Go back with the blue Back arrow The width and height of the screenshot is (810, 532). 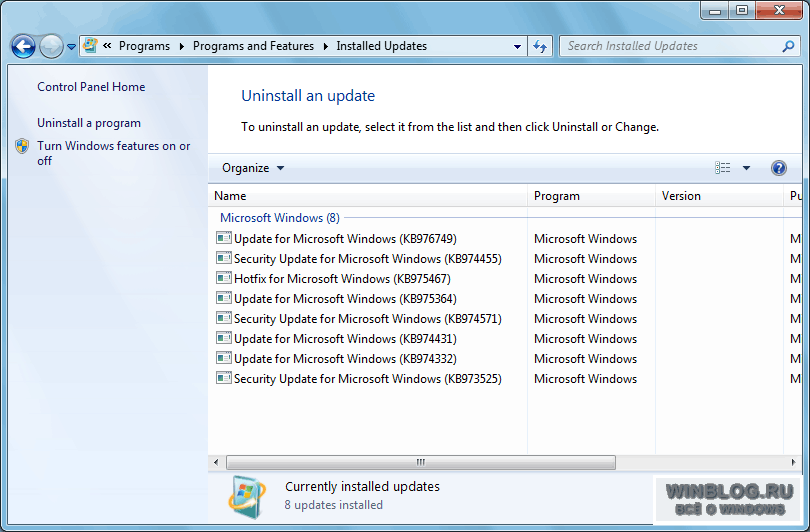coord(23,46)
